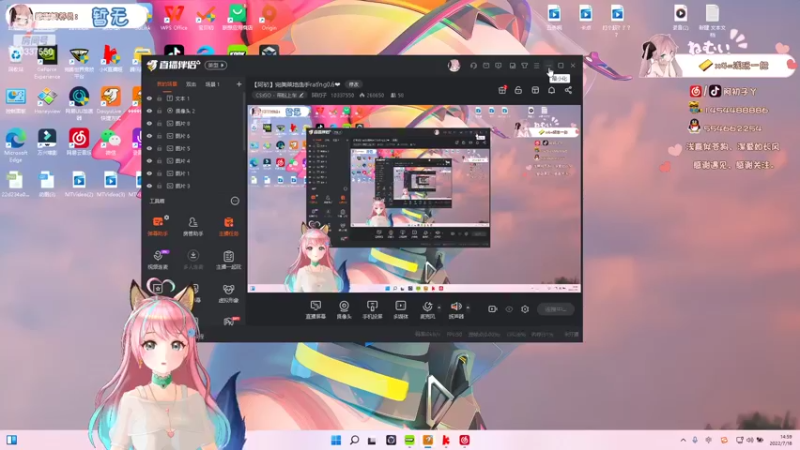The height and width of the screenshot is (450, 800).
Task: Show hidden icons chevron in system tray
Action: point(683,440)
